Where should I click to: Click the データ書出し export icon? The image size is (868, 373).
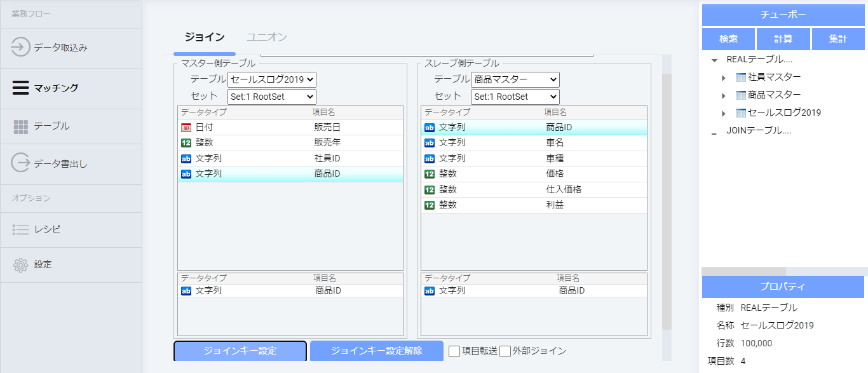pos(21,163)
